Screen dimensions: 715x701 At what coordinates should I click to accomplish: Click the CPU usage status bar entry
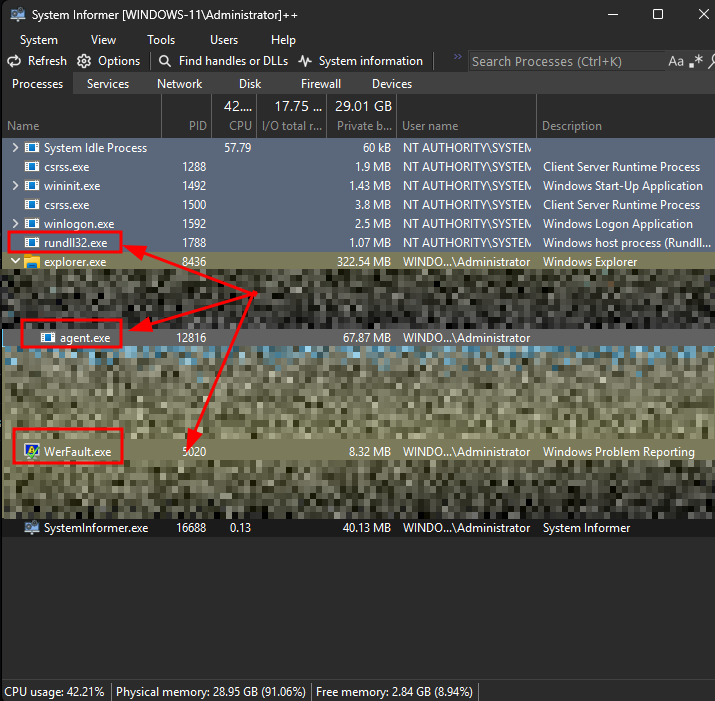pos(54,691)
